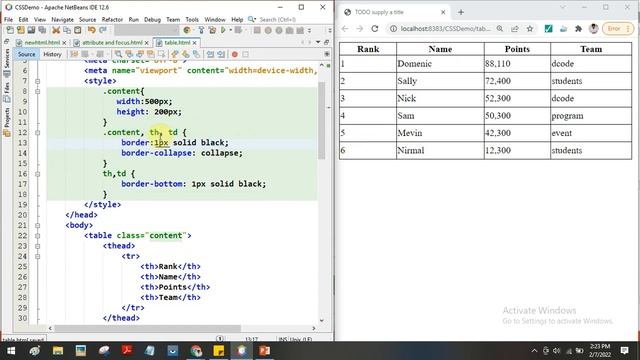Viewport: 640px width, 360px height.
Task: Collapse the body tag fold at line 21
Action: point(38,226)
